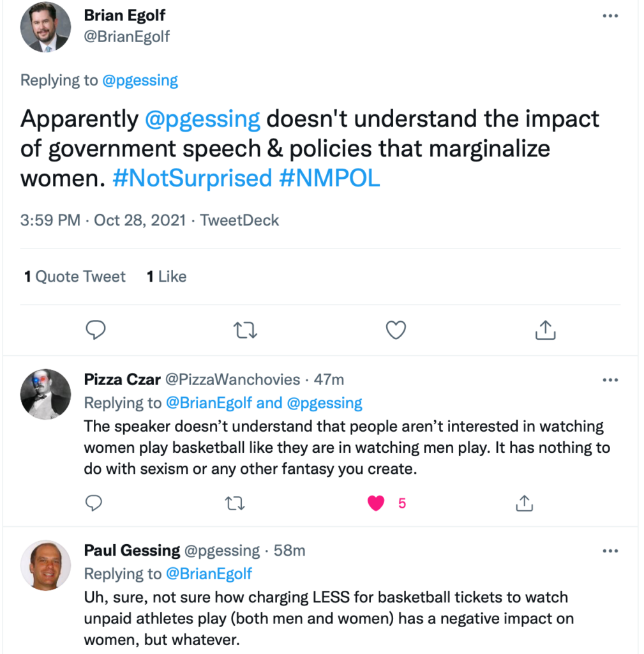
Task: Share Pizza Czar's reply tweet
Action: 524,503
